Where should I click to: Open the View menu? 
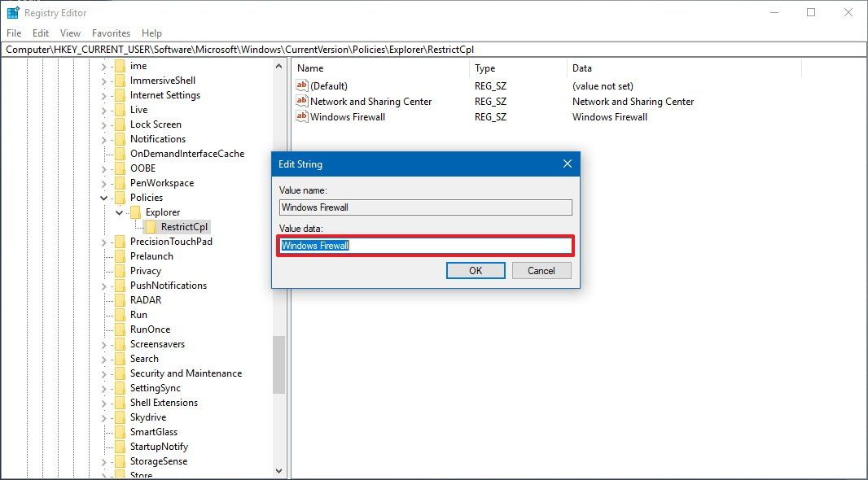69,33
